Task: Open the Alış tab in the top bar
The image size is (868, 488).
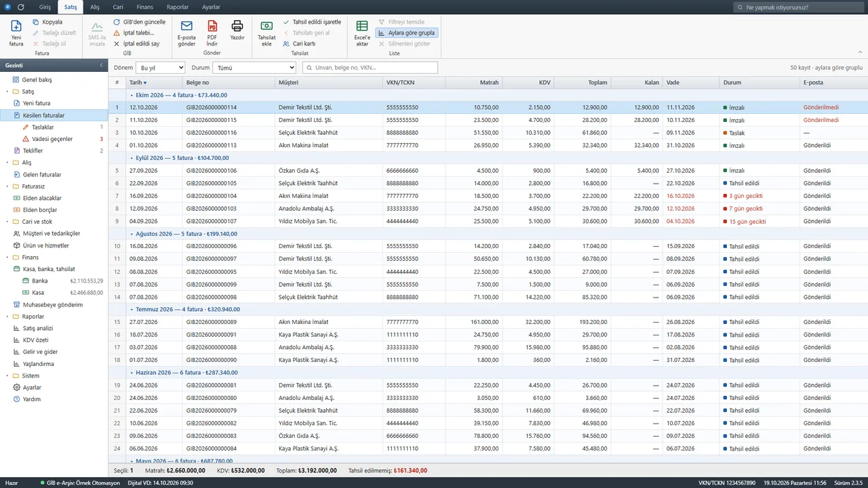Action: point(95,7)
